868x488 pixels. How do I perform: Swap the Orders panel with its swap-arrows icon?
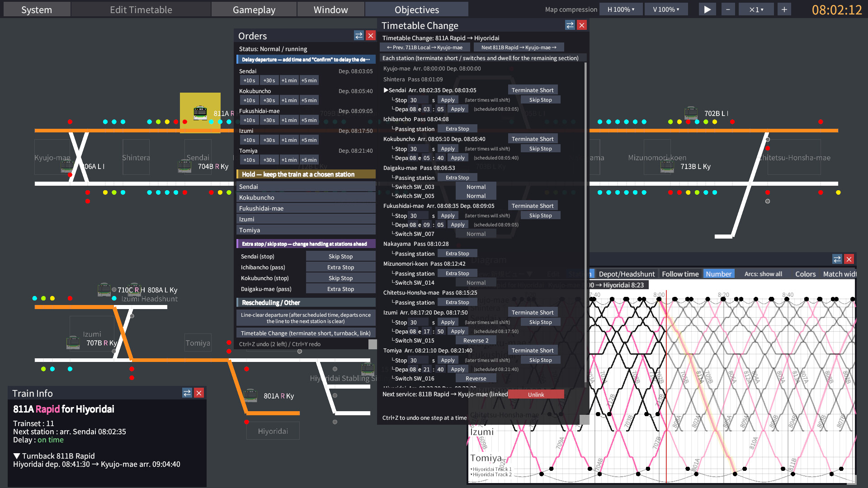[359, 36]
